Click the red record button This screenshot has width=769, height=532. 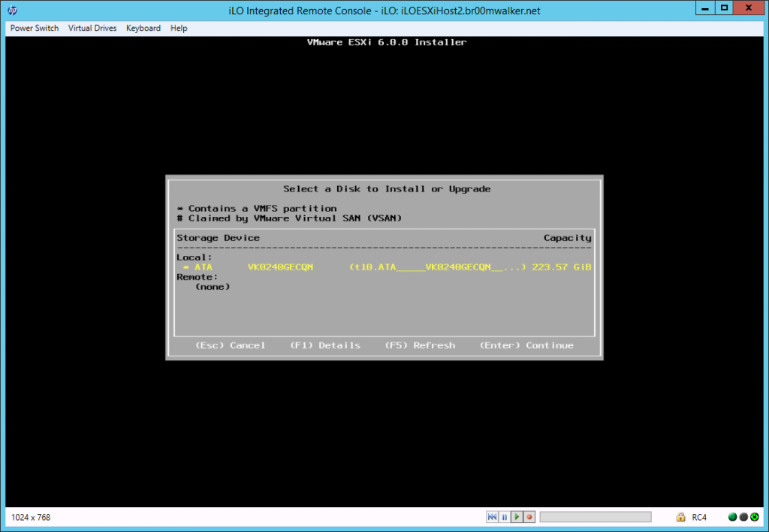click(x=529, y=517)
